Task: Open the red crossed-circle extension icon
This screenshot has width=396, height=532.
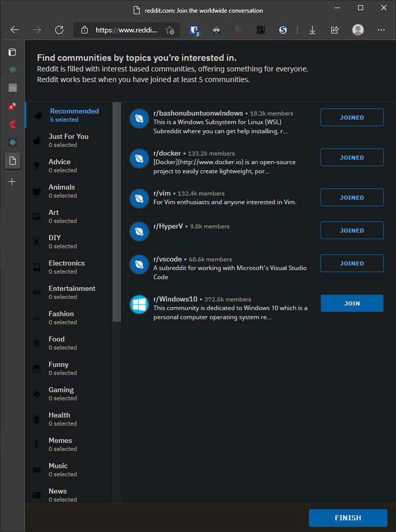Action: coord(239,30)
